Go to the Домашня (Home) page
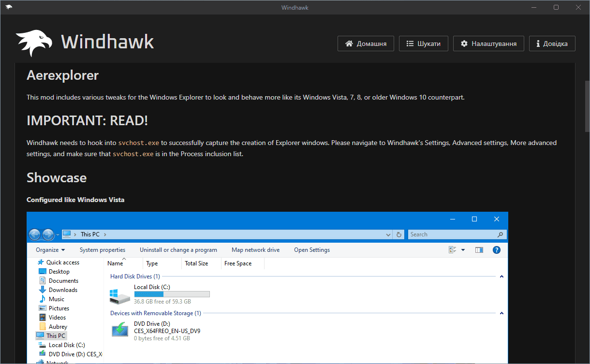The height and width of the screenshot is (364, 590). [x=366, y=44]
